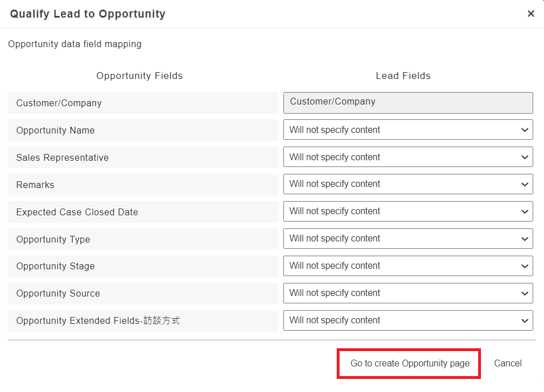Expand the Opportunity Extended Fields-訪談方式 dropdown
Image resolution: width=544 pixels, height=392 pixels.
point(408,320)
